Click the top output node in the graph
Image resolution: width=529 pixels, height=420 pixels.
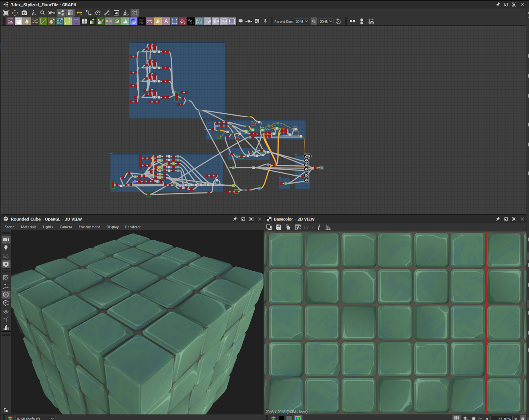[307, 156]
